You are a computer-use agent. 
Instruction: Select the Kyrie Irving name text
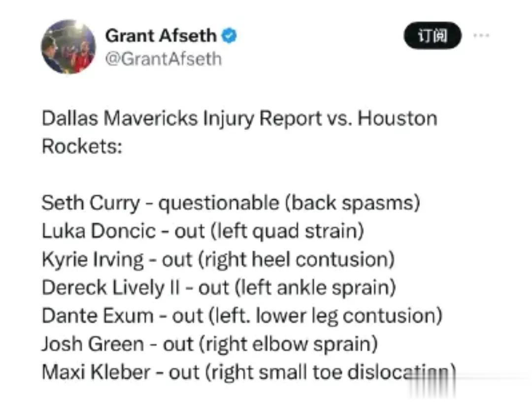(x=93, y=260)
